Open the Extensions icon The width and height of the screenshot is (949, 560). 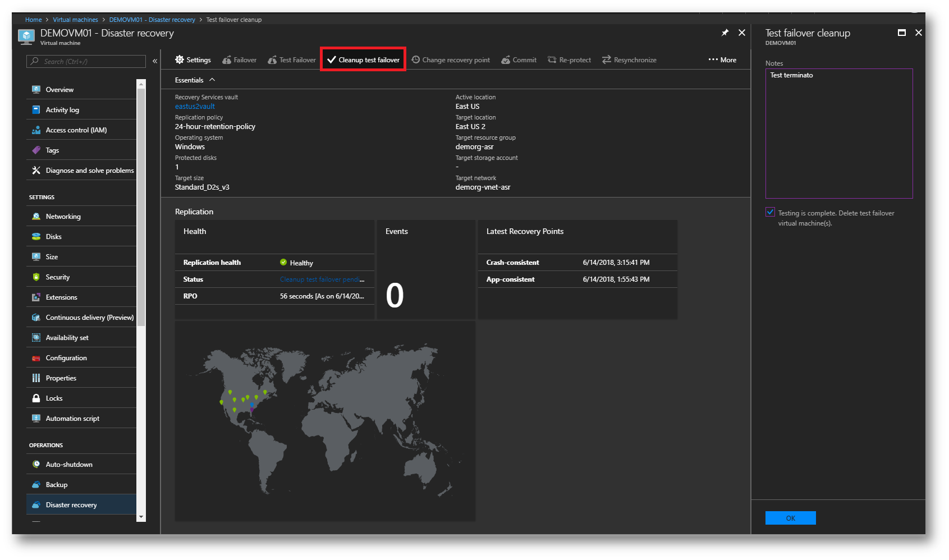(36, 297)
